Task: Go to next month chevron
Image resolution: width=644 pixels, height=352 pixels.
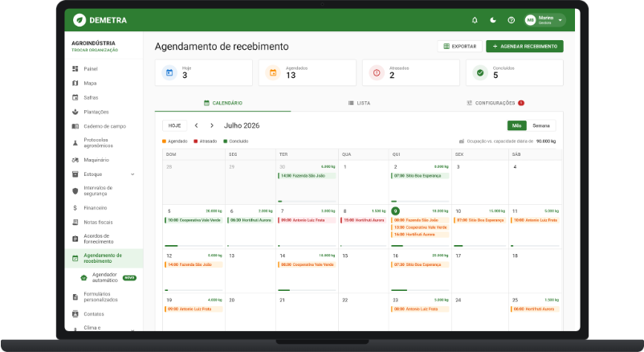Action: (x=212, y=126)
